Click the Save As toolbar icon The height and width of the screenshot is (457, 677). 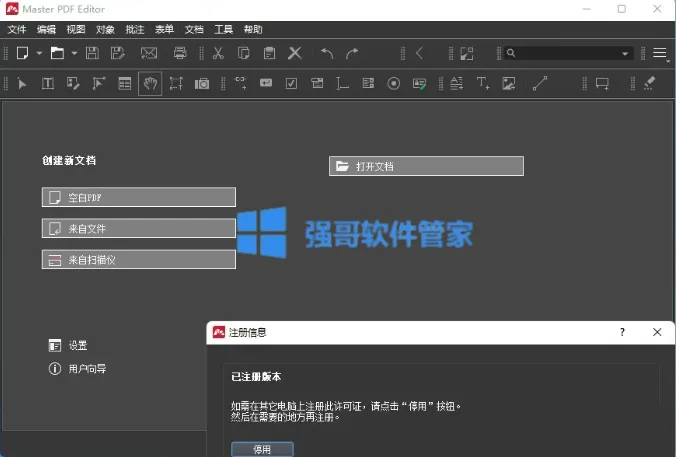pos(117,53)
